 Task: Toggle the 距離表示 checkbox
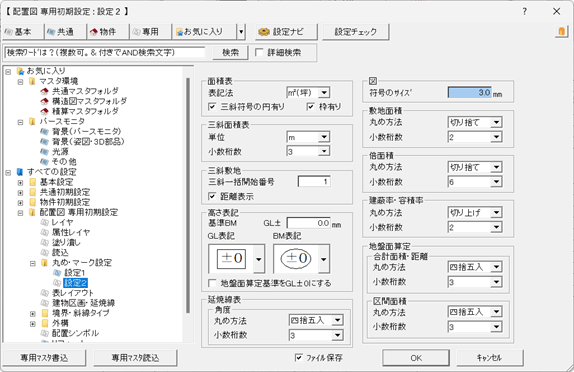212,197
